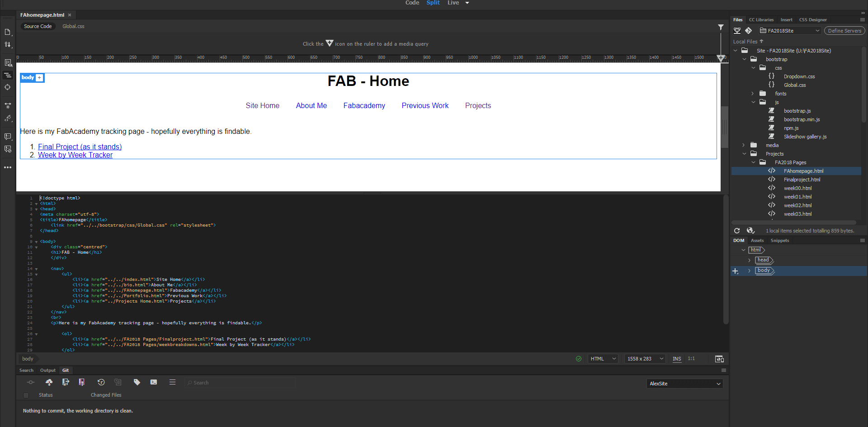Collapse the bootstrap folder in Local Files
868x427 pixels.
[x=744, y=59]
